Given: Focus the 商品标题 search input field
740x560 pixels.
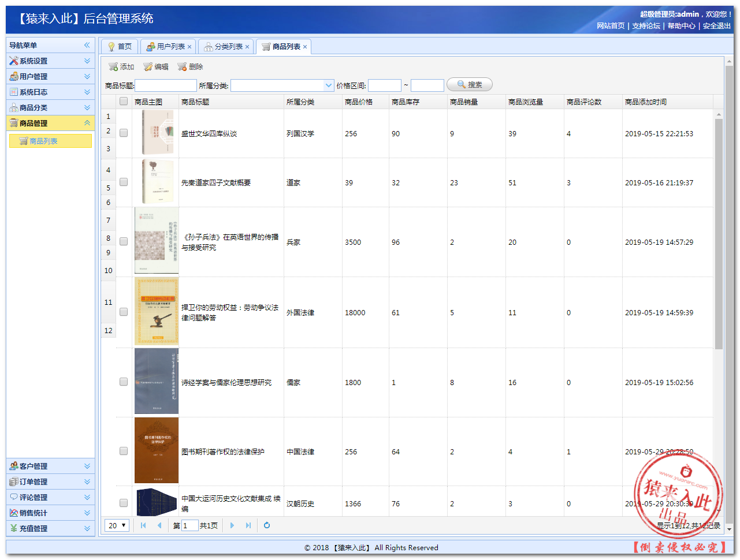Looking at the screenshot, I should pyautogui.click(x=166, y=85).
